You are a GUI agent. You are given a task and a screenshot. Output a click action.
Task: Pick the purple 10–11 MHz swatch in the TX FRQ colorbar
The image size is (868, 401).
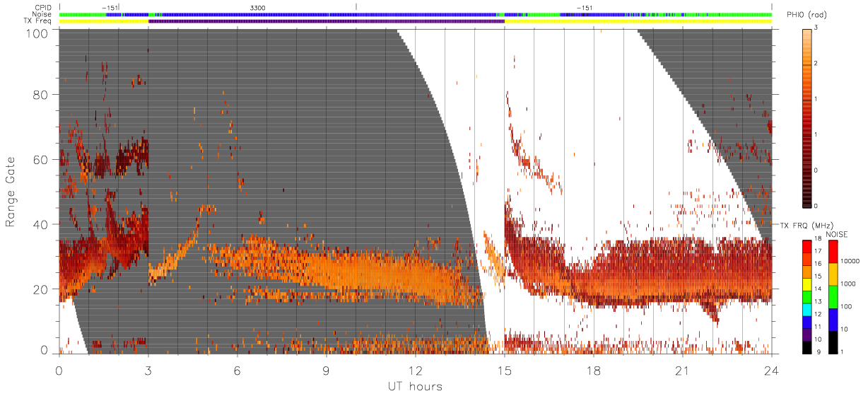(x=806, y=335)
